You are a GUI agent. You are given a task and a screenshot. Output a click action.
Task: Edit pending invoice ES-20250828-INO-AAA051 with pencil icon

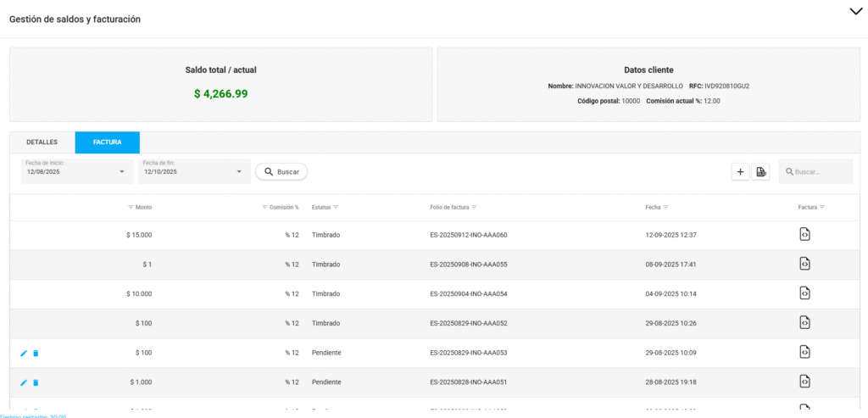24,382
